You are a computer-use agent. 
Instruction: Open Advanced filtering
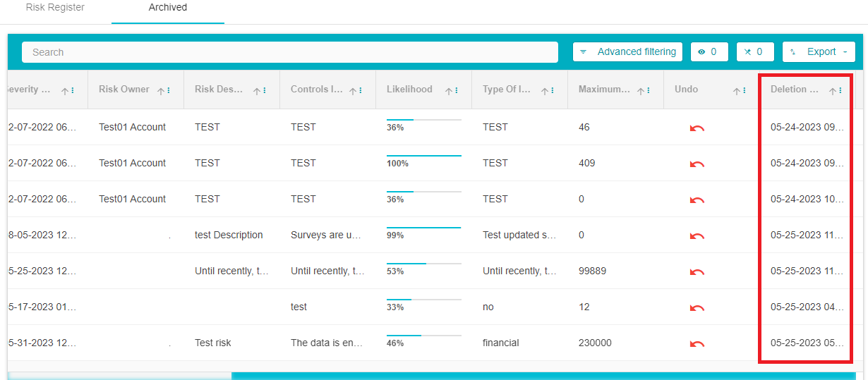(627, 52)
